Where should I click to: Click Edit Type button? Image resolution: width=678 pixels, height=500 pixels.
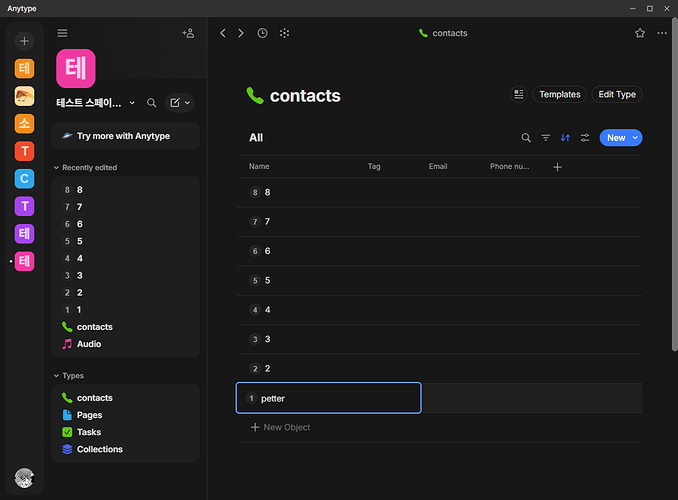coord(617,94)
